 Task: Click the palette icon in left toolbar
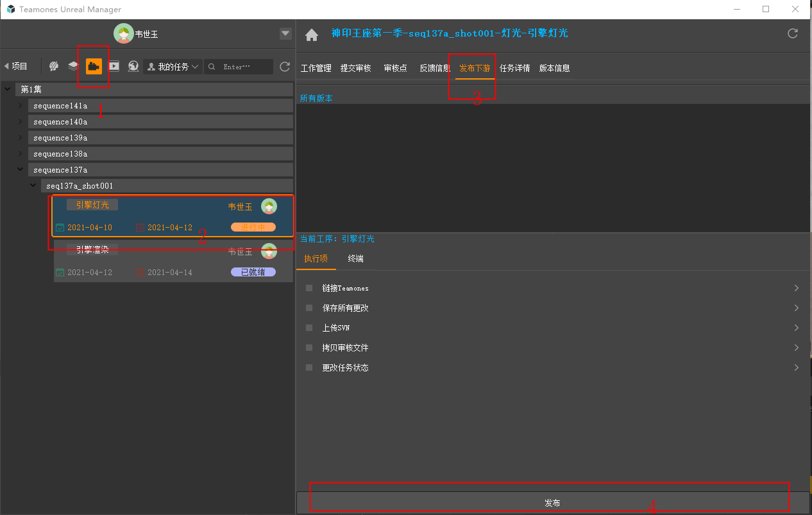click(x=54, y=66)
